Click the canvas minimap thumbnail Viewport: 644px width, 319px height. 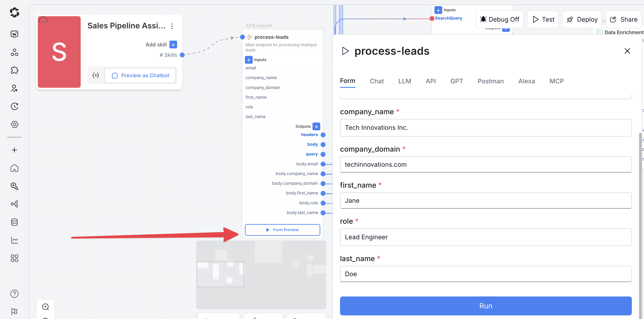click(x=261, y=275)
